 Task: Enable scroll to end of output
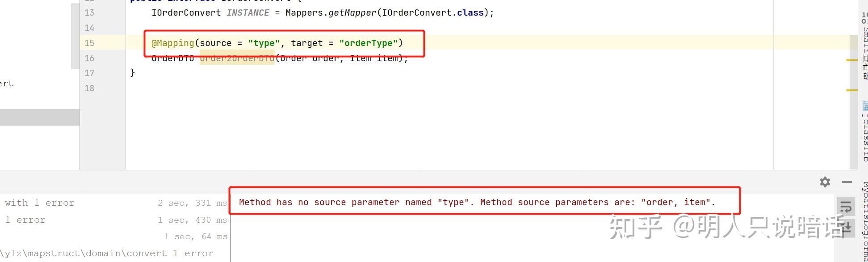pos(845,228)
